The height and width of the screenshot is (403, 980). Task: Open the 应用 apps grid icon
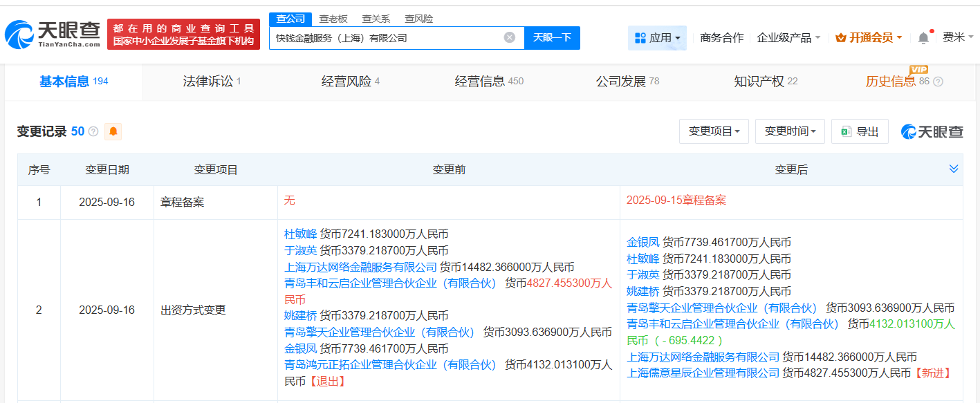coord(642,37)
